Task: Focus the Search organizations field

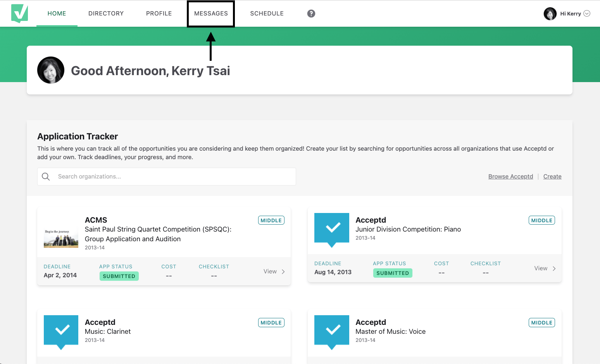Action: (167, 177)
